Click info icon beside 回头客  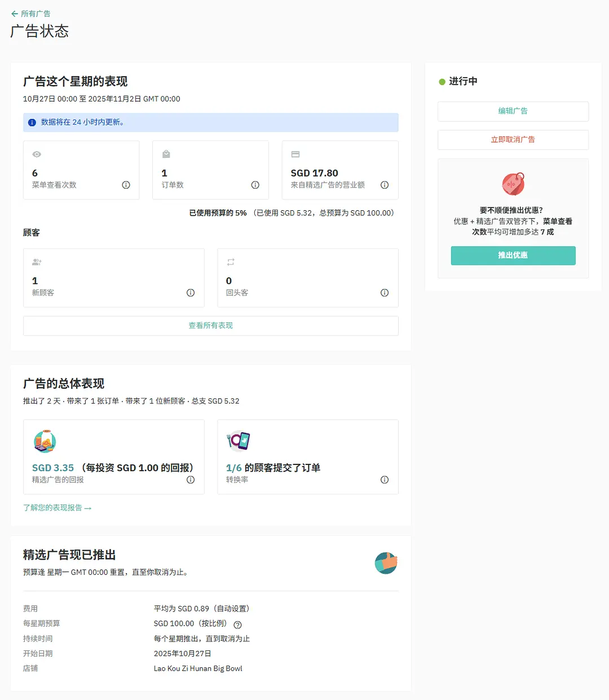click(x=385, y=293)
